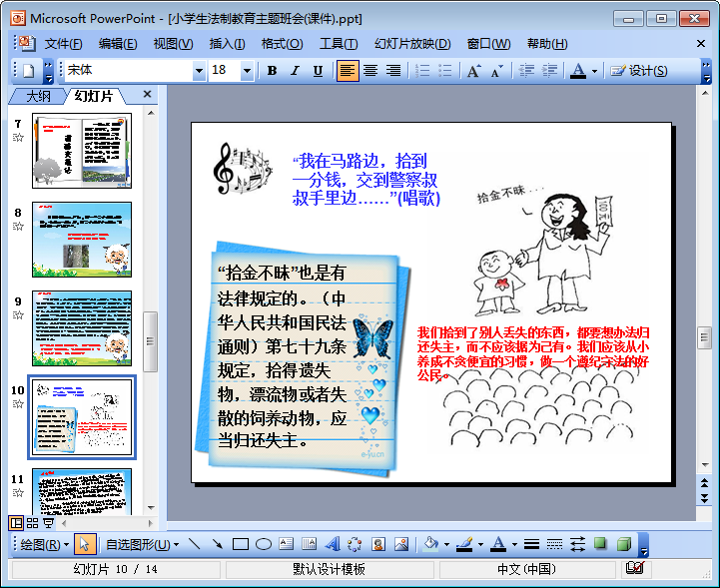Toggle Italic formatting
Screen dimensions: 720x588
[295, 71]
